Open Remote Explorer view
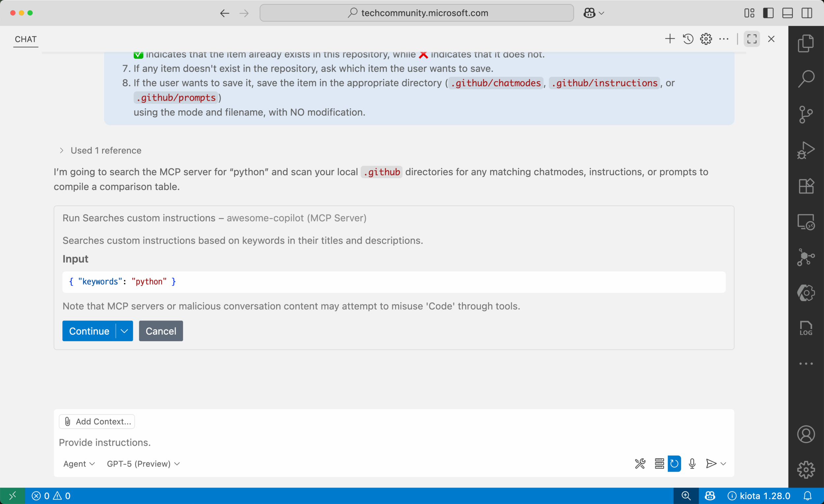The width and height of the screenshot is (824, 504). tap(806, 222)
